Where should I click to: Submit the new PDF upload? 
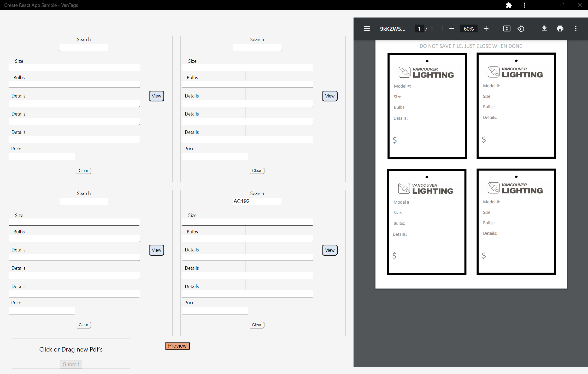tap(71, 364)
